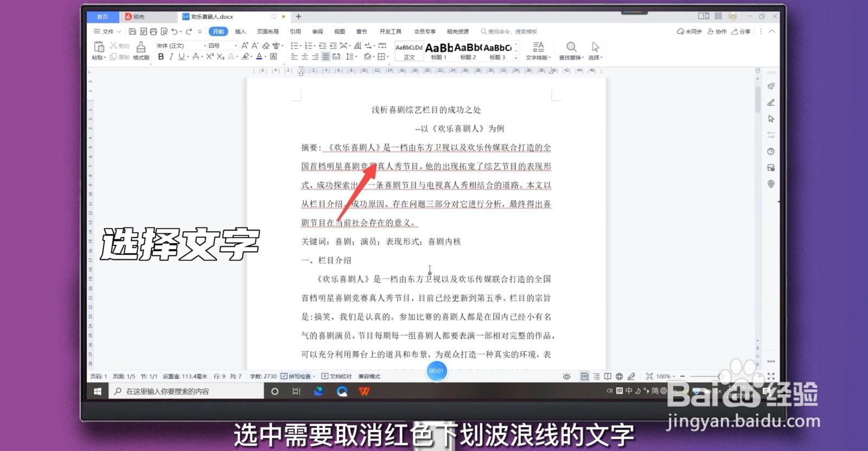This screenshot has height=451, width=868.
Task: Toggle justify alignment
Action: (325, 56)
